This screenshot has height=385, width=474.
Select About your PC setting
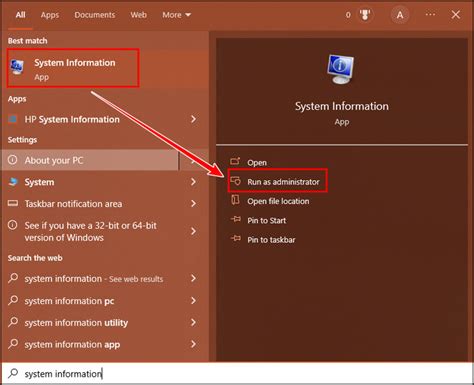pyautogui.click(x=90, y=160)
